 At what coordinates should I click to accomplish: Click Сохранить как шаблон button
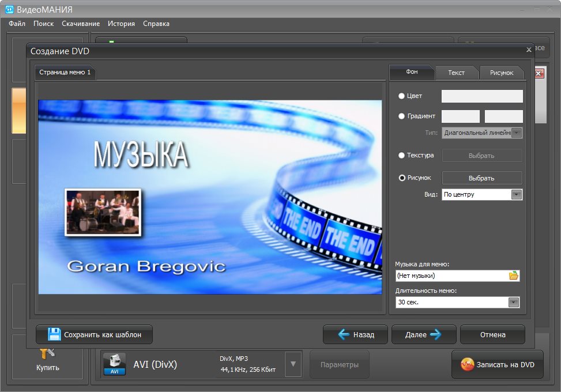pos(94,334)
